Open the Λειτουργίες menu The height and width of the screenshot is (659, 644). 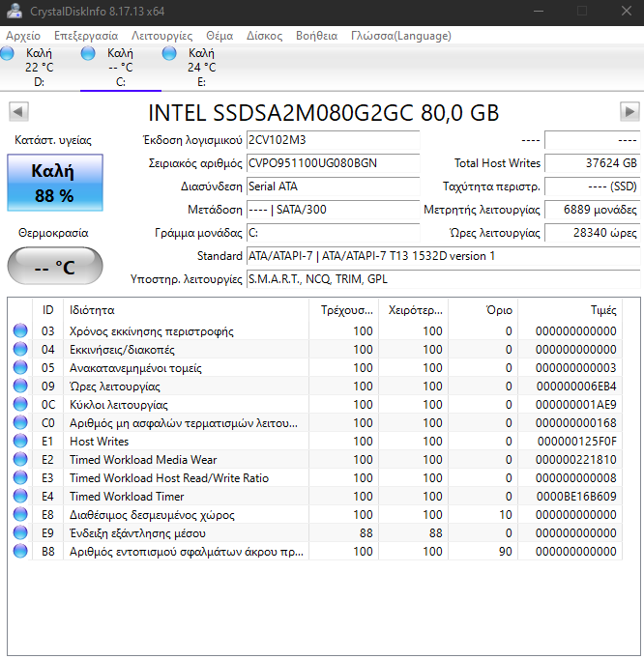[161, 36]
